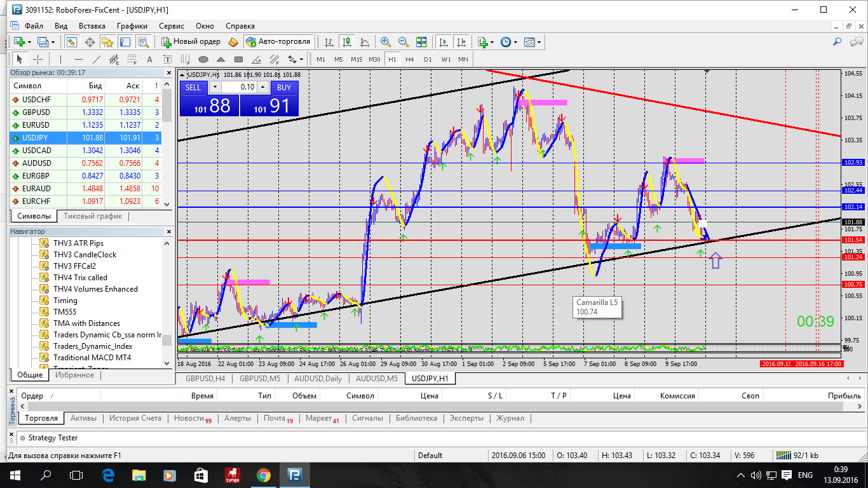The height and width of the screenshot is (488, 868).
Task: Click the Zoom In magnifier icon
Action: [x=385, y=42]
